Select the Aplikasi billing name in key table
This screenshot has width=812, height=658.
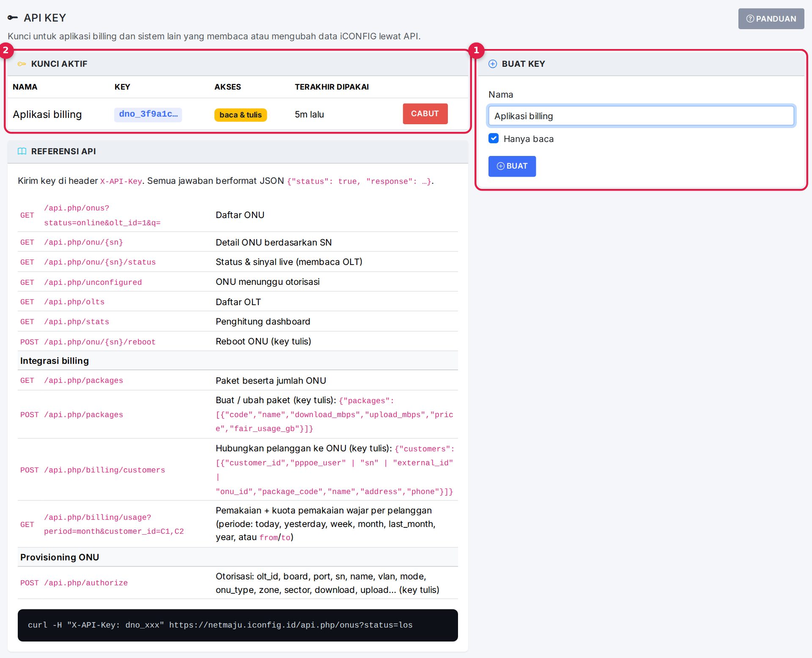pyautogui.click(x=47, y=115)
